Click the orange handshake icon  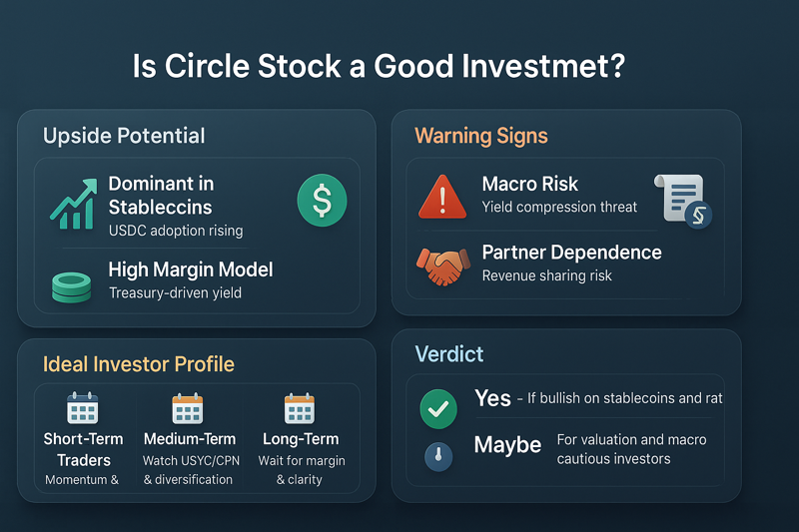coord(442,266)
